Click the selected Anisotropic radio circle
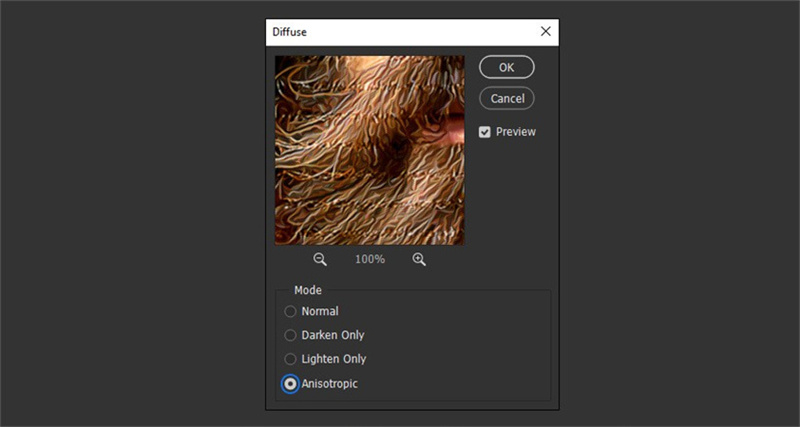Image resolution: width=800 pixels, height=427 pixels. point(291,383)
